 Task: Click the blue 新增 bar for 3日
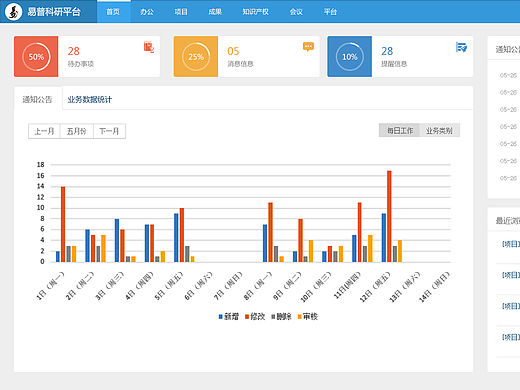(x=117, y=240)
